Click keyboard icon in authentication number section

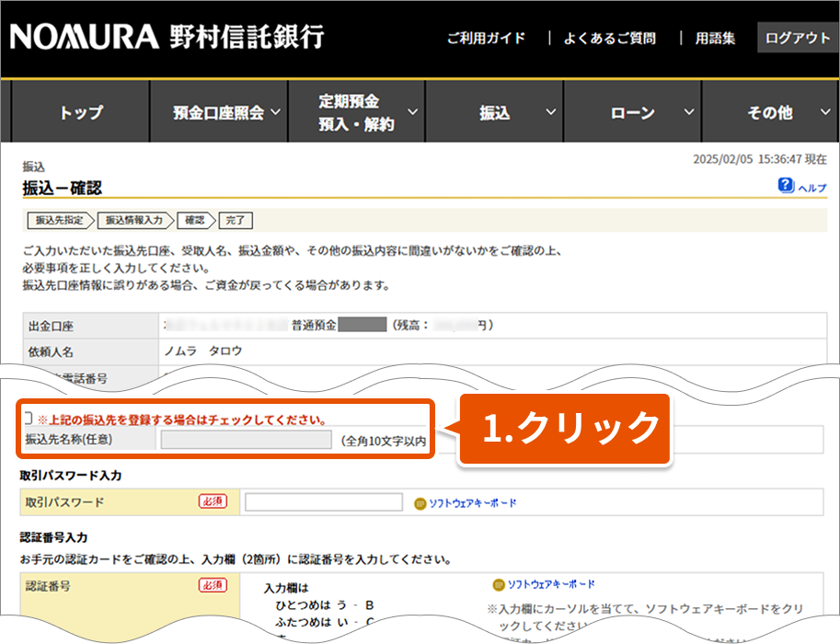coord(499,585)
